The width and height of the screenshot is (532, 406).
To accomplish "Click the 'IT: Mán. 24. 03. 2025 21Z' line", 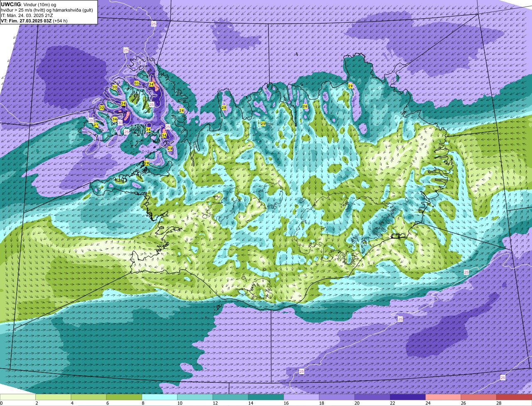I will click(x=27, y=15).
